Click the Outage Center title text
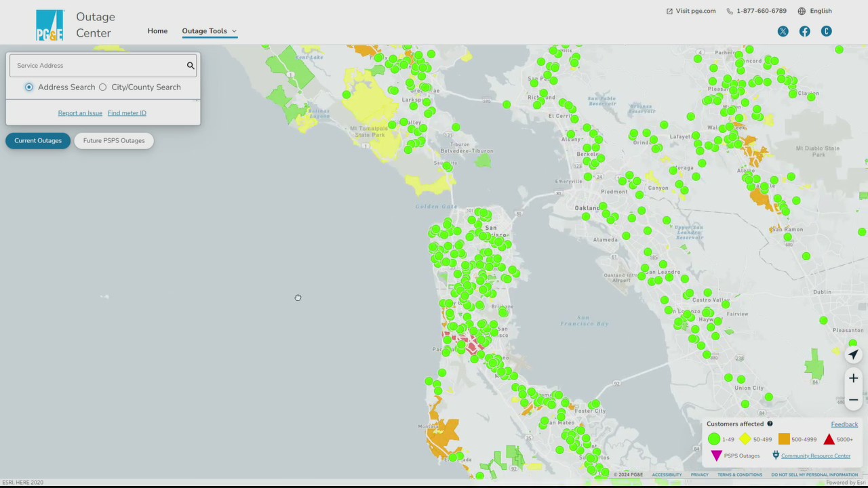Image resolution: width=868 pixels, height=488 pixels. click(x=96, y=25)
